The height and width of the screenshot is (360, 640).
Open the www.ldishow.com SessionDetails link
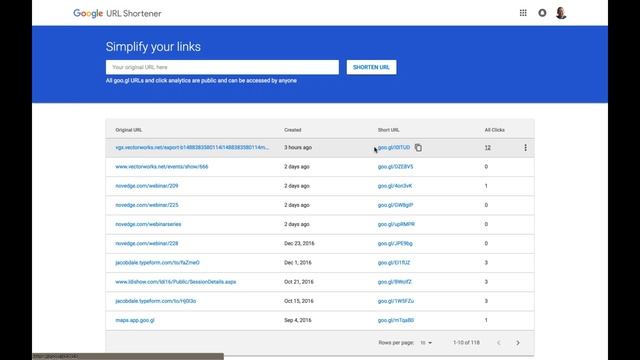(x=176, y=282)
